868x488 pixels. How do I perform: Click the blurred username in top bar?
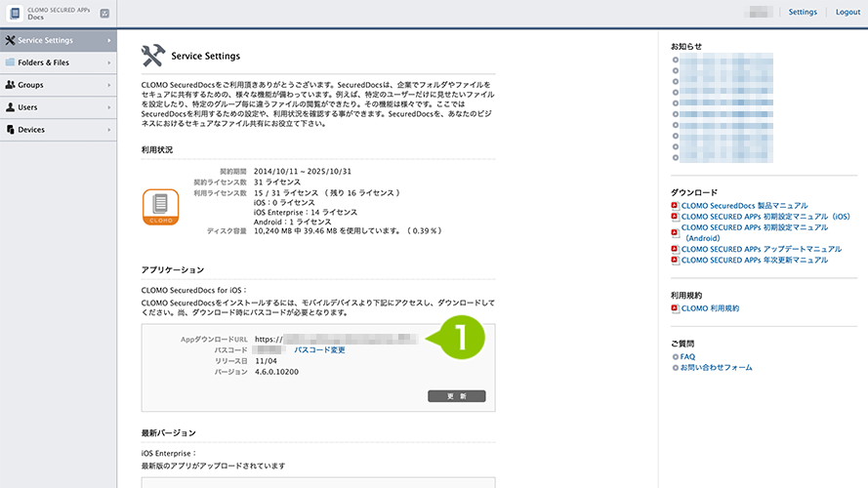click(759, 12)
